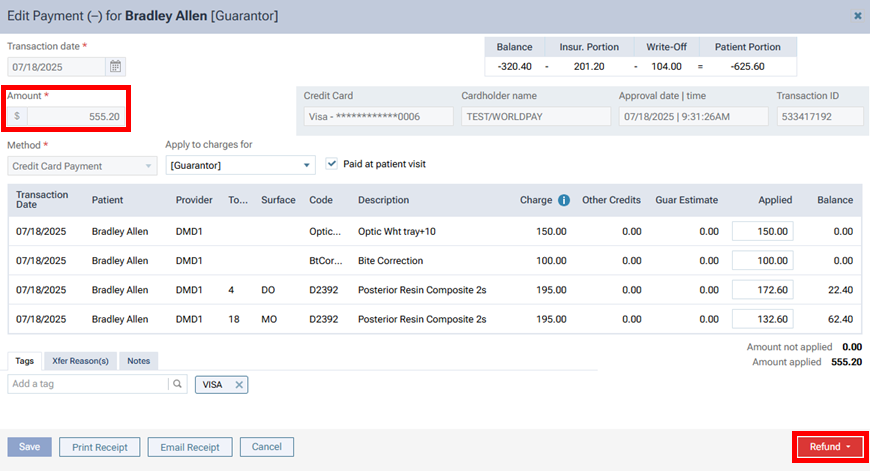Image resolution: width=870 pixels, height=471 pixels.
Task: Click the Code column header
Action: point(321,200)
